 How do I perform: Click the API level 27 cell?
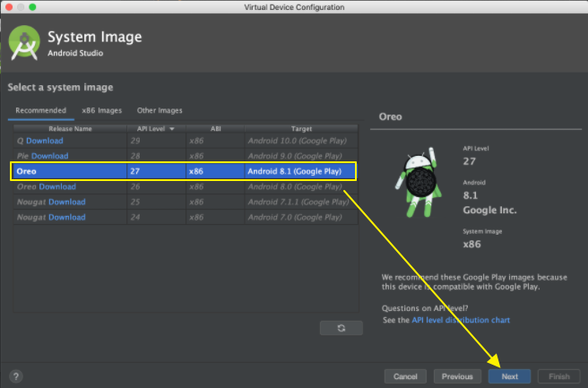(156, 171)
